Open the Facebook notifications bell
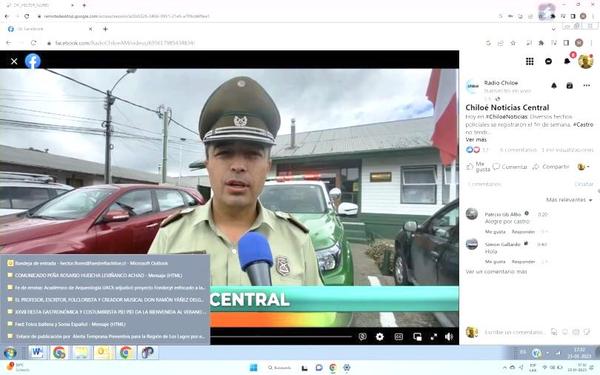This screenshot has width=600, height=375. pyautogui.click(x=567, y=61)
